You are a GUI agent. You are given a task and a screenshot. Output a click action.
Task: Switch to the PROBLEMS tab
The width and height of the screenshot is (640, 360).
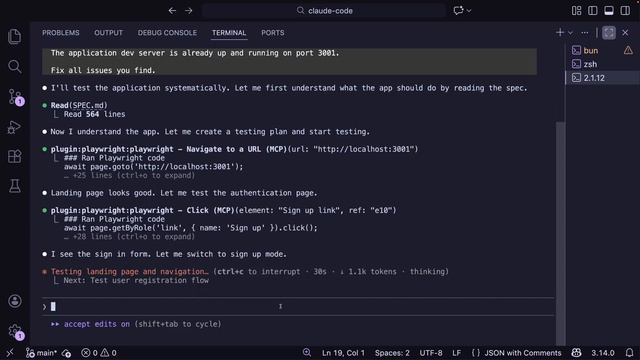61,33
